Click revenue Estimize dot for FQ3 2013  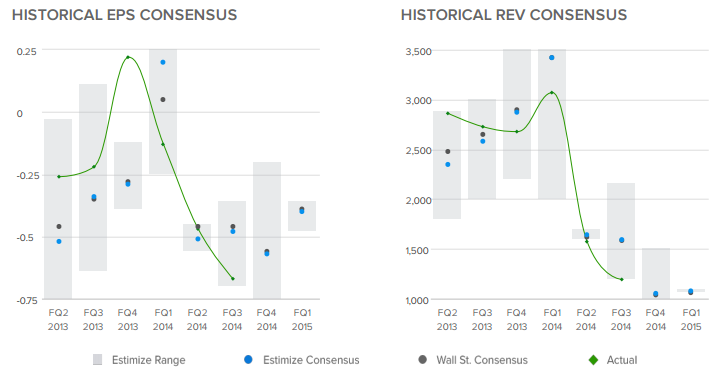point(483,141)
